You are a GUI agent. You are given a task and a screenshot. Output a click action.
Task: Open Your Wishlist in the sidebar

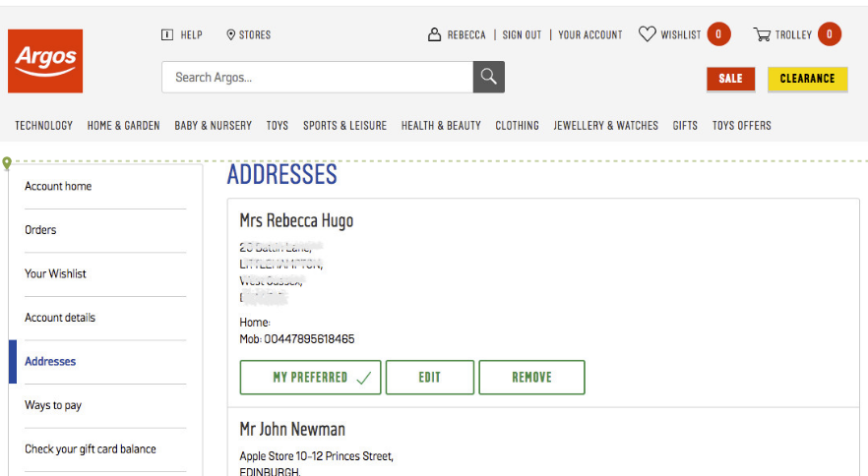(x=55, y=273)
